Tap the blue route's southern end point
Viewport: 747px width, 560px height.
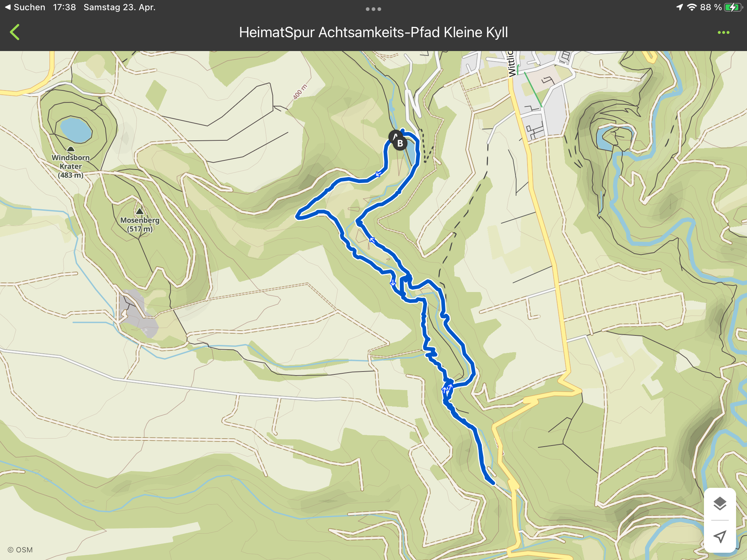(493, 483)
